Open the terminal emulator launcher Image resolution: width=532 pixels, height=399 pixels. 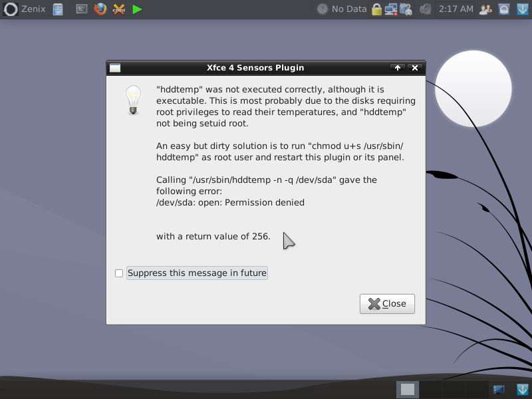81,9
